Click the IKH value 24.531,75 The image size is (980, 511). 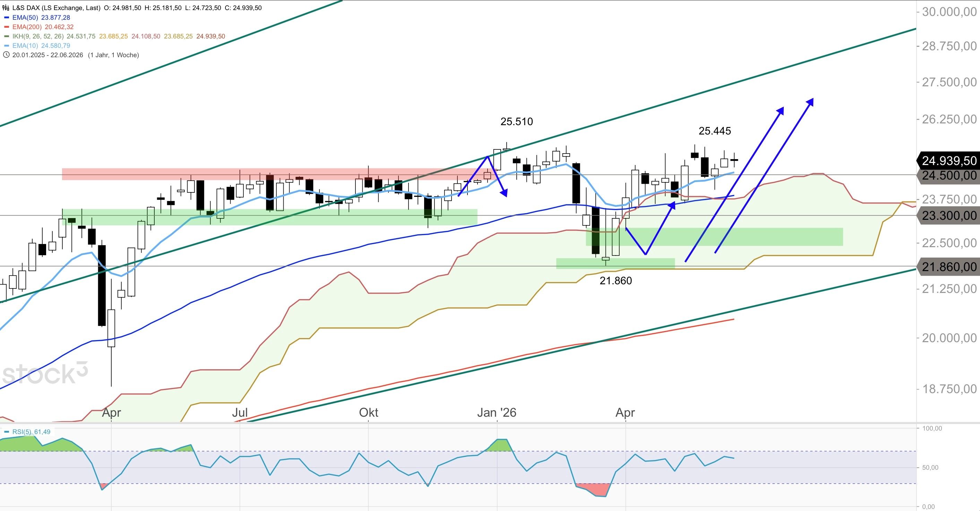81,36
